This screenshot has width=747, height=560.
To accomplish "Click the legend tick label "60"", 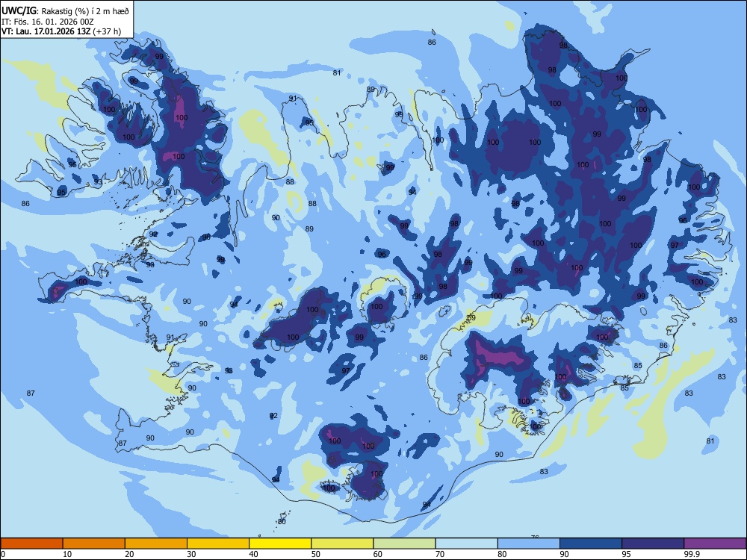I will tap(378, 554).
